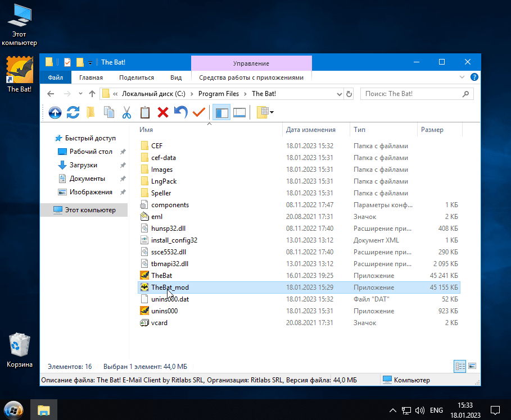Expand the chevron after 'Локальный диск (C:)'
Screen dimensions: 511x420
(x=192, y=94)
